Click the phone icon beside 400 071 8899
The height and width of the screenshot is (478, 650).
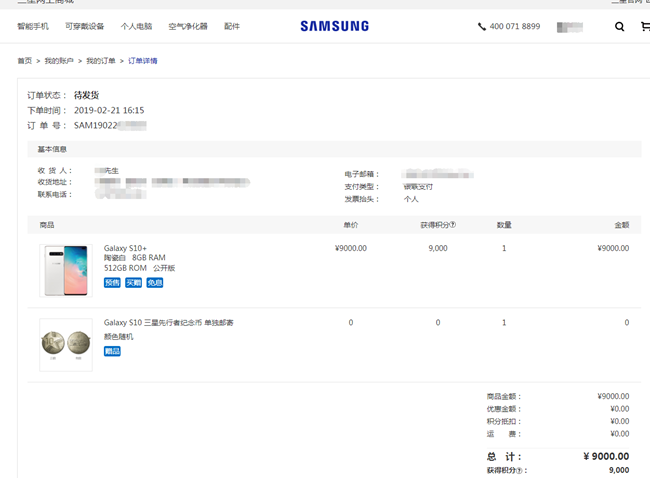tap(482, 27)
